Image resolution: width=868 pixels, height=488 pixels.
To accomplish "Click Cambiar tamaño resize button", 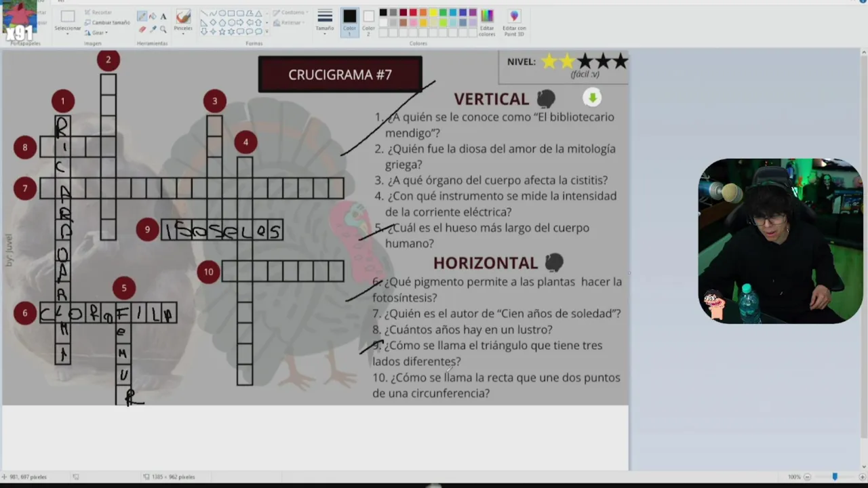I will 107,22.
